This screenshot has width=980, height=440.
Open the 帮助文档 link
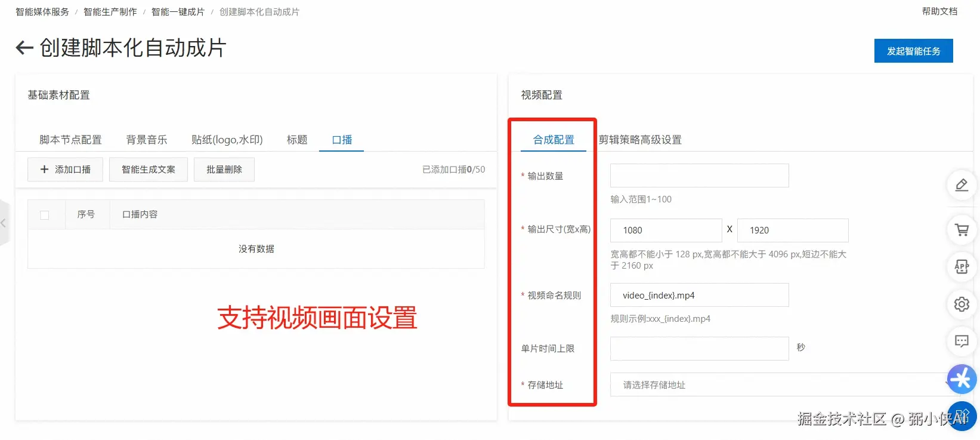point(939,11)
